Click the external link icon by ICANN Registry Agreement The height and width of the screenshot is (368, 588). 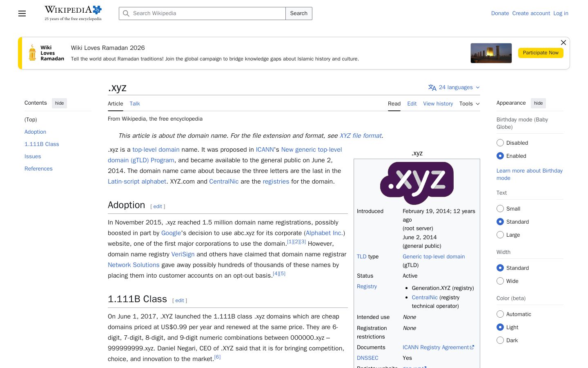472,347
